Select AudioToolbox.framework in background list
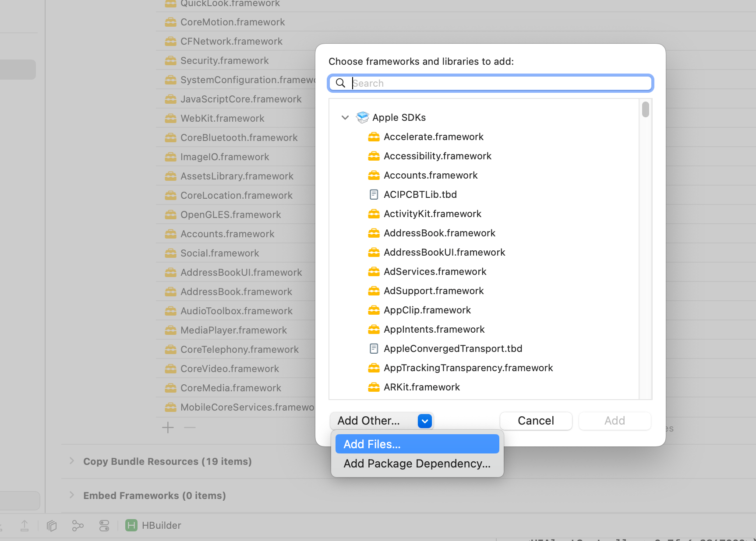This screenshot has height=541, width=756. [x=236, y=311]
